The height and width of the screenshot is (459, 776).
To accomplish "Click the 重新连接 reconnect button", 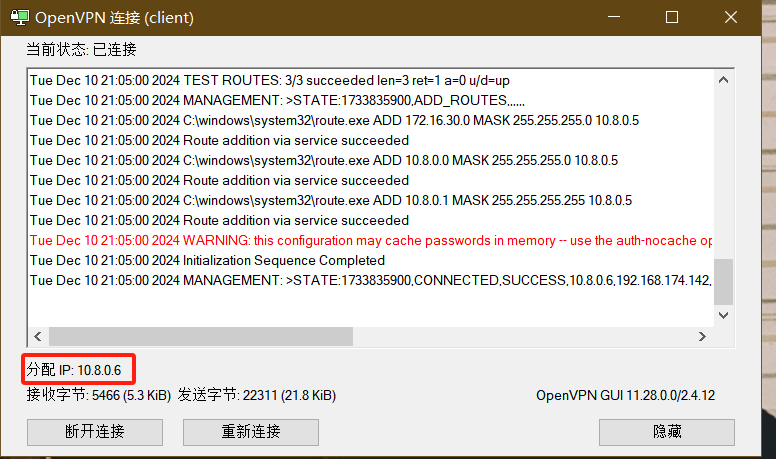I will [251, 432].
